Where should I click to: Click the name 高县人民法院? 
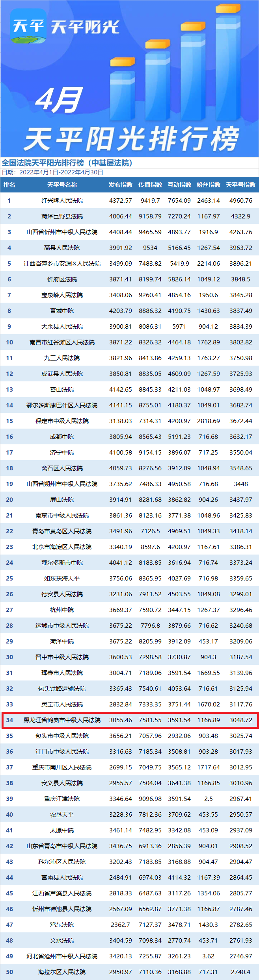click(62, 248)
